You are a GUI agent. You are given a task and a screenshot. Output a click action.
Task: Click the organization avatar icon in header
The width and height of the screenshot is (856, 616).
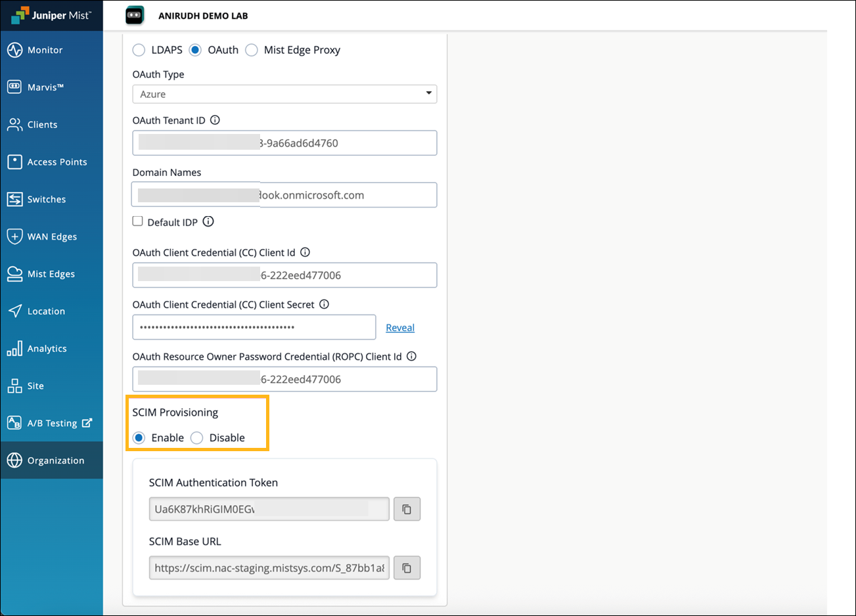(135, 16)
